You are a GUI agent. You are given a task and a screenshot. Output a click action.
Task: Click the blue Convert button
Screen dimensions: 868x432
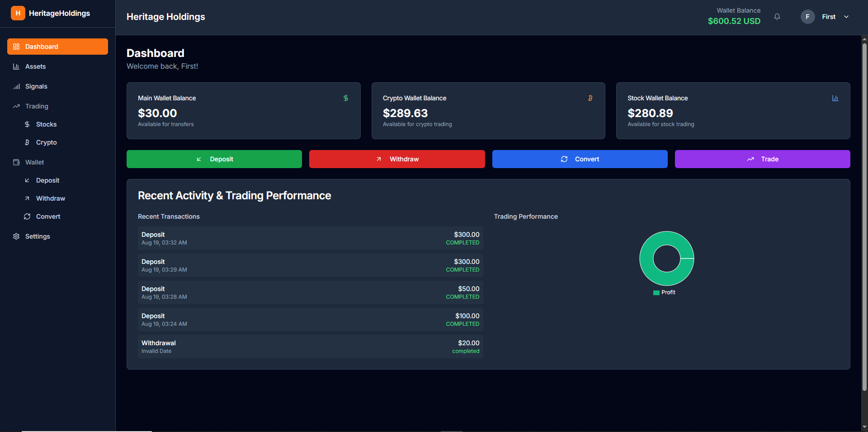tap(579, 159)
